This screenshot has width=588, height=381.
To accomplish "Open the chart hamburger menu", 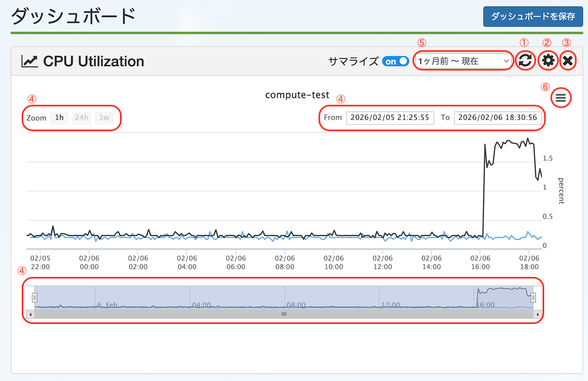I will click(561, 98).
